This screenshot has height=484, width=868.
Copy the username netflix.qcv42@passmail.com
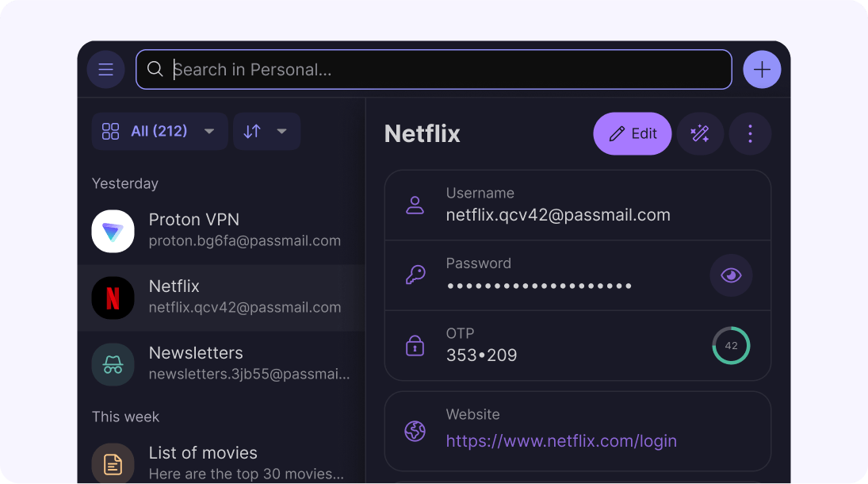tap(557, 215)
